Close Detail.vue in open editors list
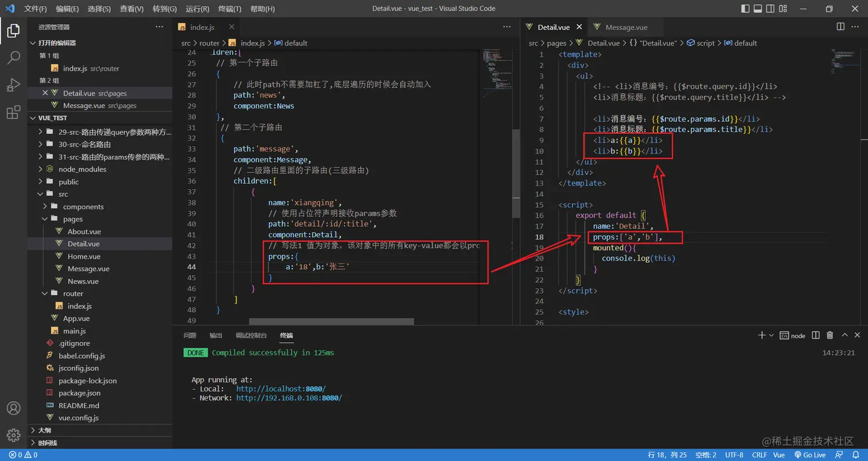 click(x=45, y=93)
